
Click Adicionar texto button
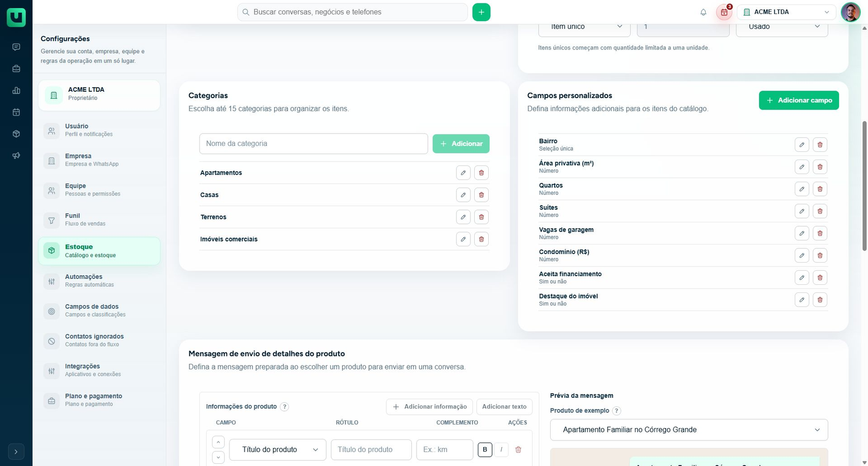[x=505, y=406]
